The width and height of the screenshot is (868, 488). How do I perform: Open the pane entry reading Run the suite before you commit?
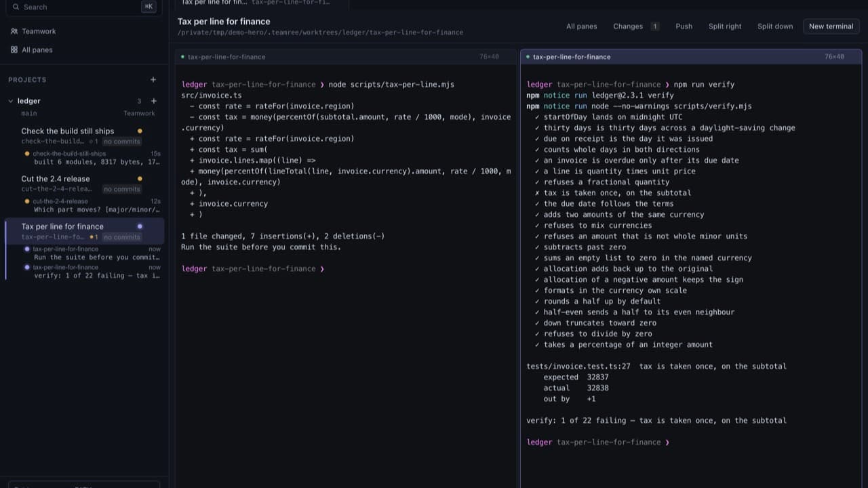(92, 253)
